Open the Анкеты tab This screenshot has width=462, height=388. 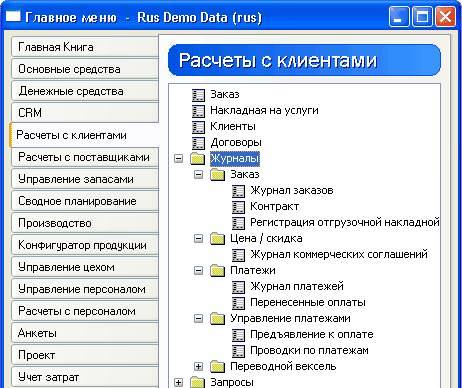click(85, 333)
